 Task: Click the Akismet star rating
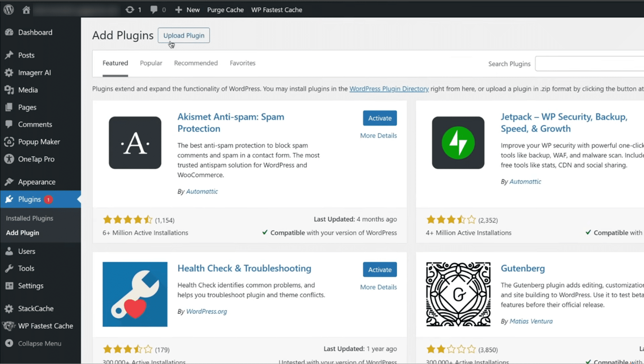click(128, 220)
